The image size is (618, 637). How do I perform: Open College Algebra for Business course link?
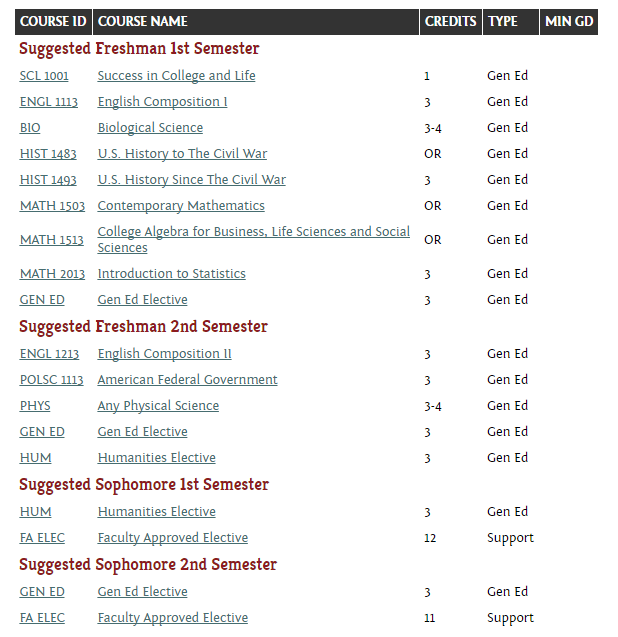(x=253, y=232)
